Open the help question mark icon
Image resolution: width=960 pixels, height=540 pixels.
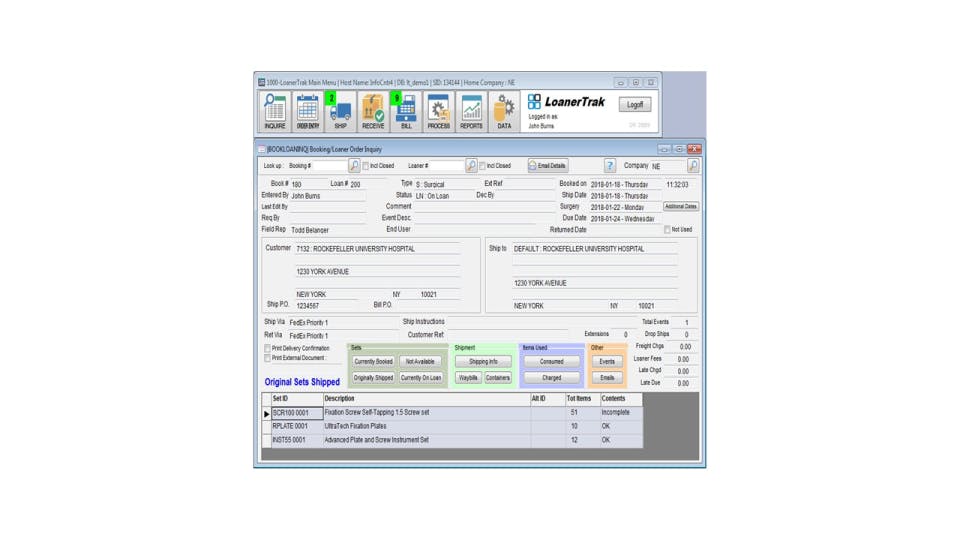coord(610,165)
